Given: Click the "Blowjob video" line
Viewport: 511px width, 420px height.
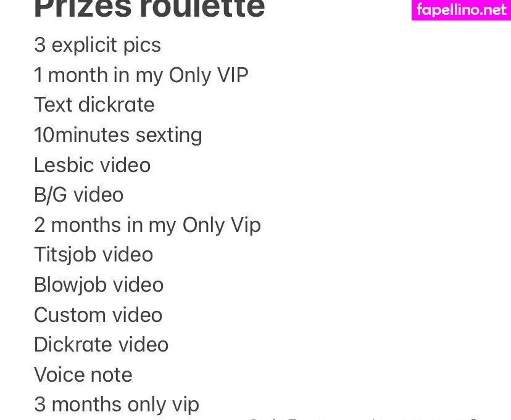Looking at the screenshot, I should click(98, 285).
